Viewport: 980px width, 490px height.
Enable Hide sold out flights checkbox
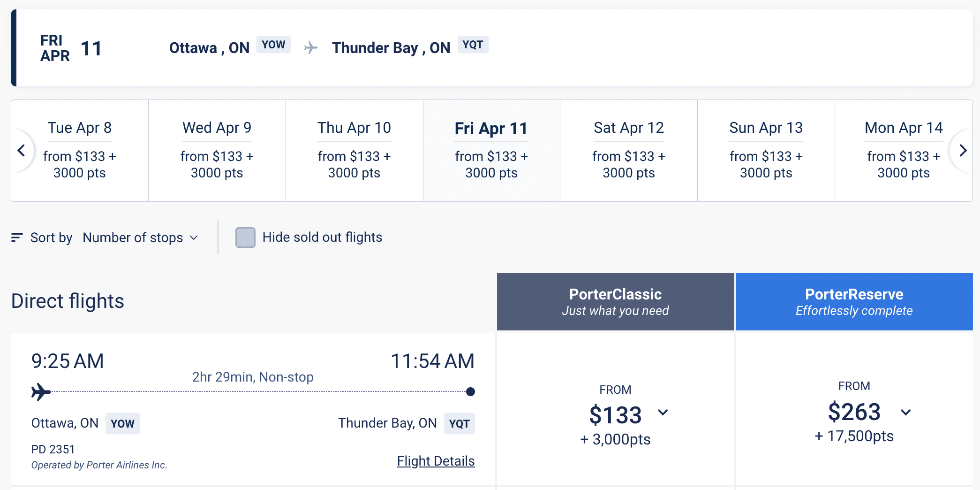click(245, 237)
